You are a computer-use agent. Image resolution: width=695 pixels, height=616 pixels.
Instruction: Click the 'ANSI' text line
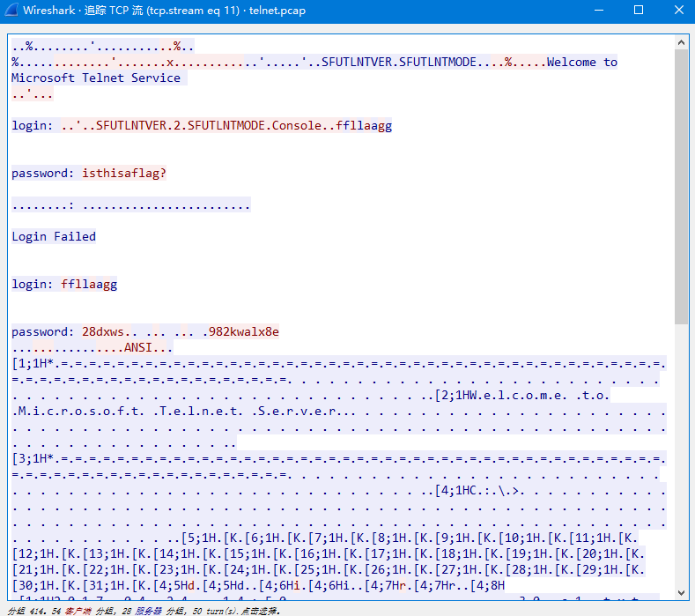137,347
